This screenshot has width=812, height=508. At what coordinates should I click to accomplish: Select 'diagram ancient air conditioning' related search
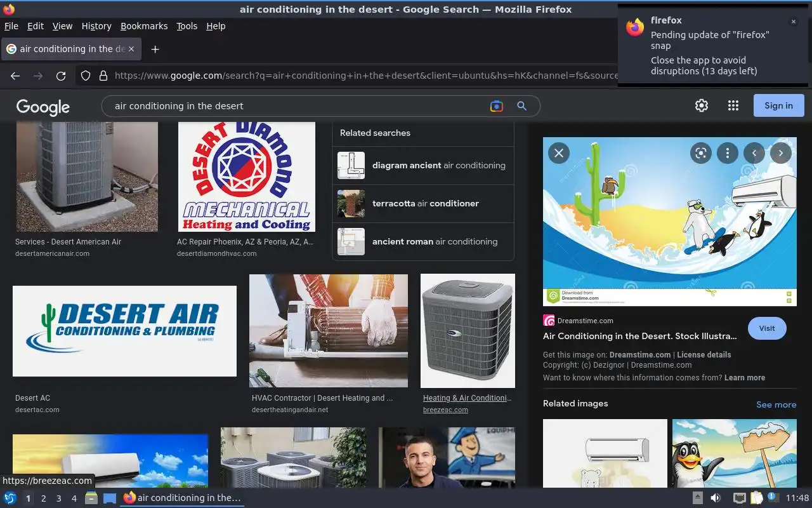click(423, 166)
